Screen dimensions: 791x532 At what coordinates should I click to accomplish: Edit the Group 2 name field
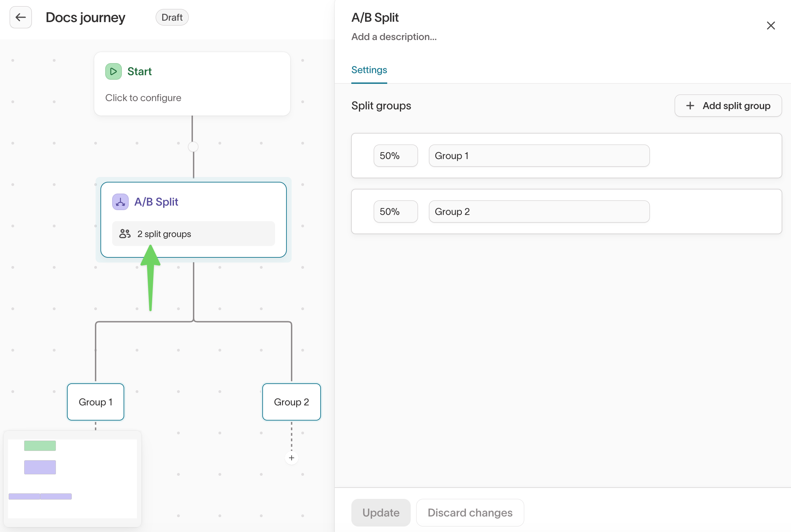click(x=539, y=211)
